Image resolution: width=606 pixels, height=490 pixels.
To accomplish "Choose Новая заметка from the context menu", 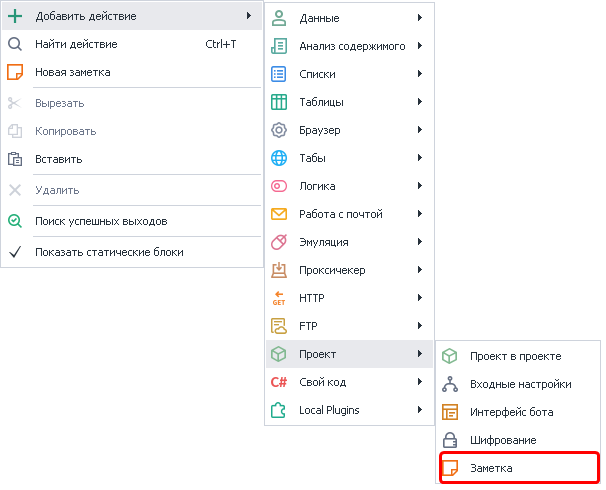I will point(73,72).
